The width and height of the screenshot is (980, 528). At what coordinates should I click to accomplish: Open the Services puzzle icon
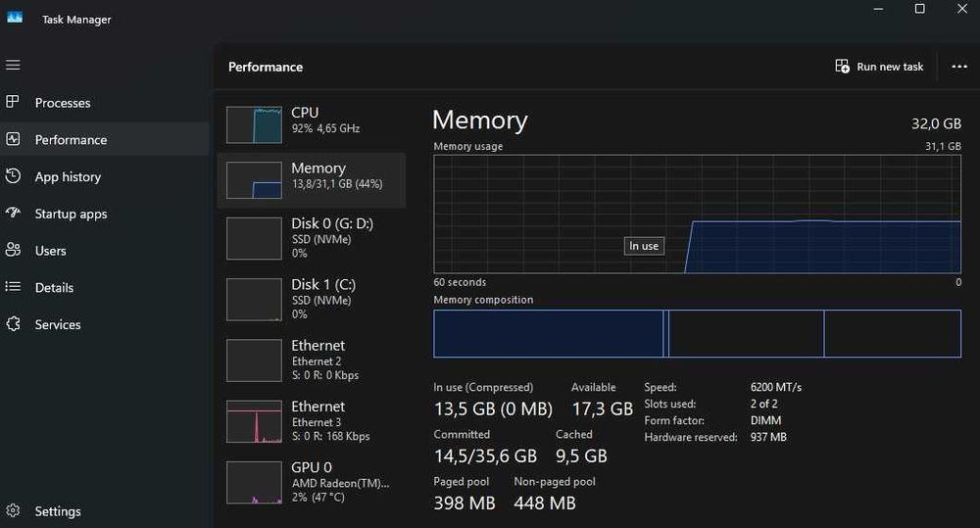coord(13,324)
